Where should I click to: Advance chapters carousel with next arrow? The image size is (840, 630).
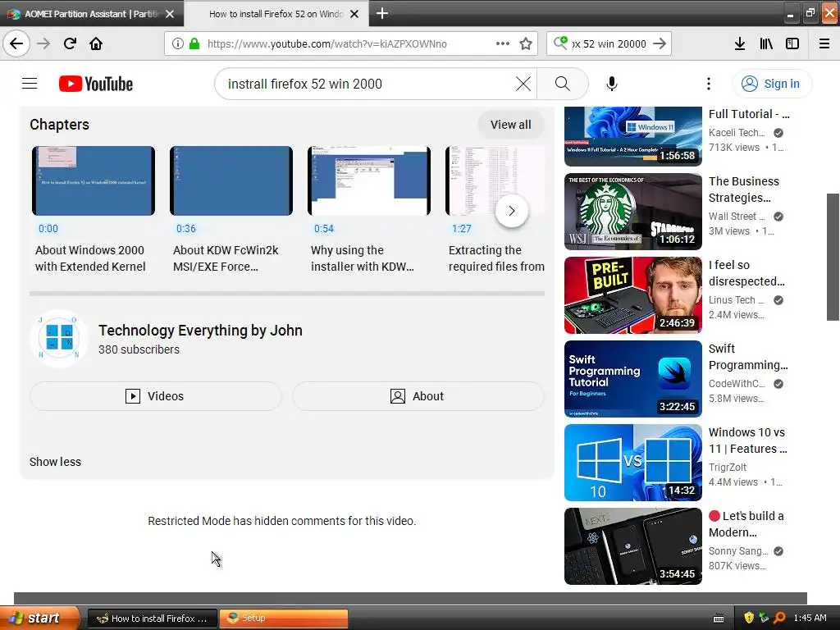[x=512, y=211]
